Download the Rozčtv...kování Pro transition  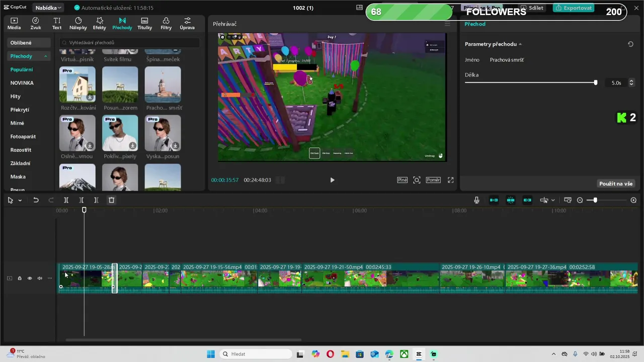[x=90, y=98]
